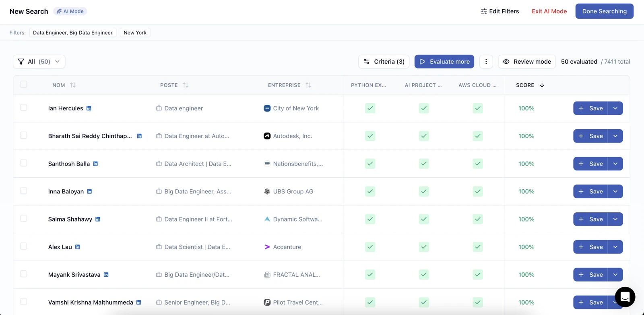This screenshot has height=315, width=644.
Task: Expand Save options for Santhosh Balla
Action: (615, 164)
